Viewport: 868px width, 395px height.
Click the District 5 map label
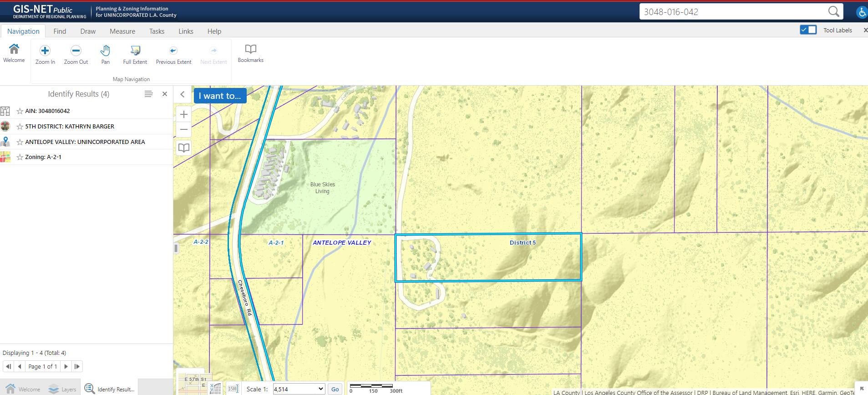point(523,242)
